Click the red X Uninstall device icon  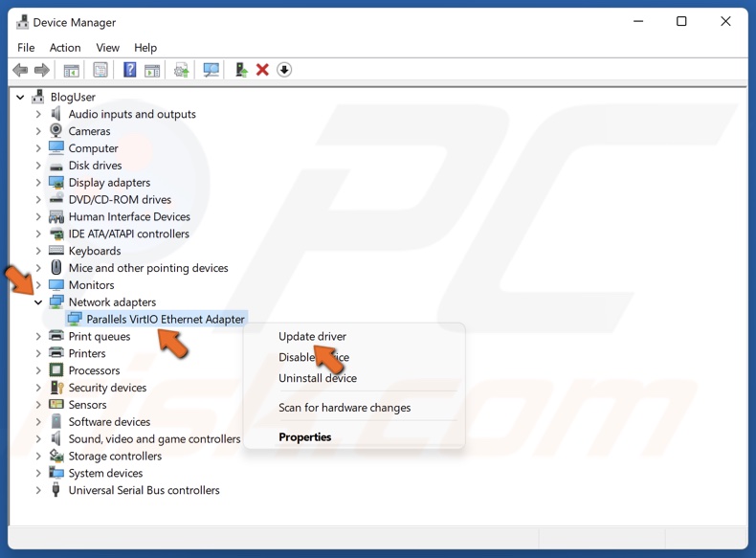pyautogui.click(x=262, y=70)
